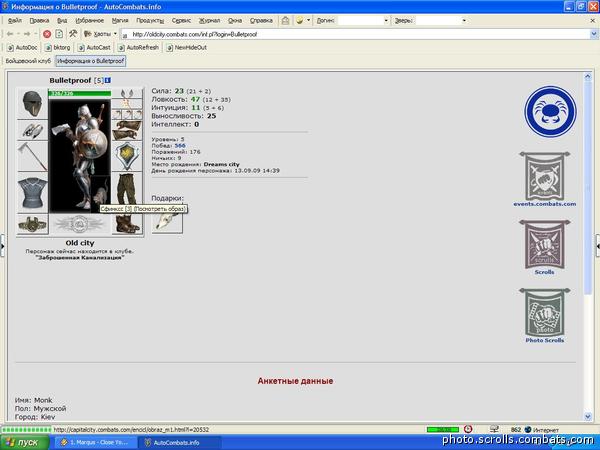Open the boots equipment slot
600x450 pixels.
pos(127,224)
